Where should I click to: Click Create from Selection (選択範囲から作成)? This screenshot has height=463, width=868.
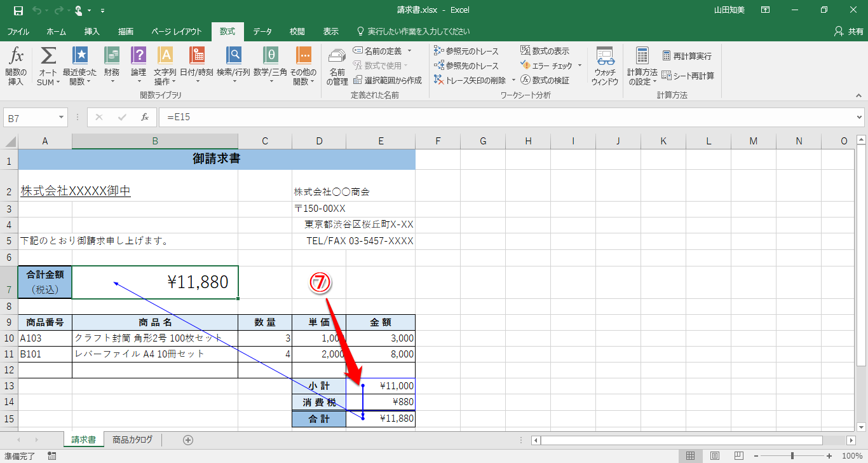[x=387, y=80]
